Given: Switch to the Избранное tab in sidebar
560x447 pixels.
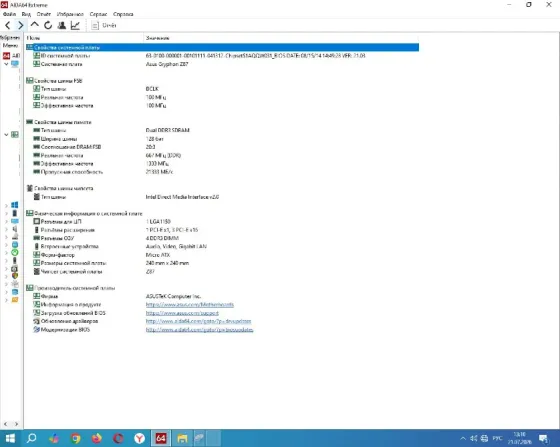Looking at the screenshot, I should point(10,37).
